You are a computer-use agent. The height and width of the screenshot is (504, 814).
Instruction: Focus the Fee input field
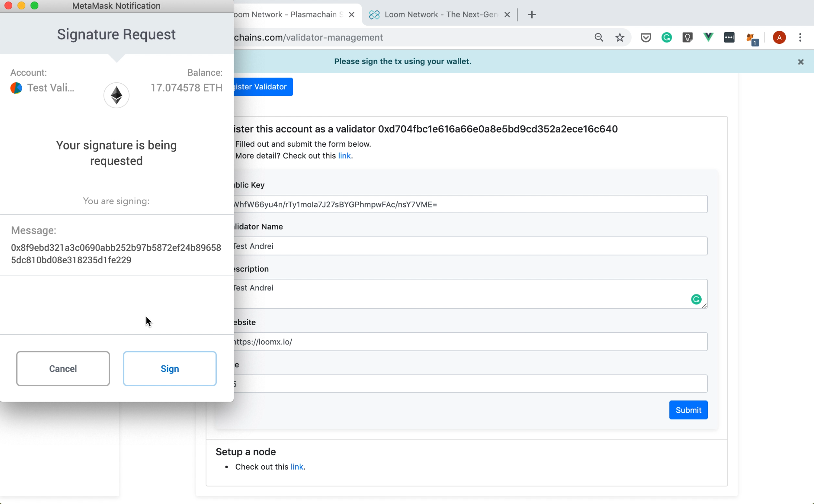click(470, 383)
